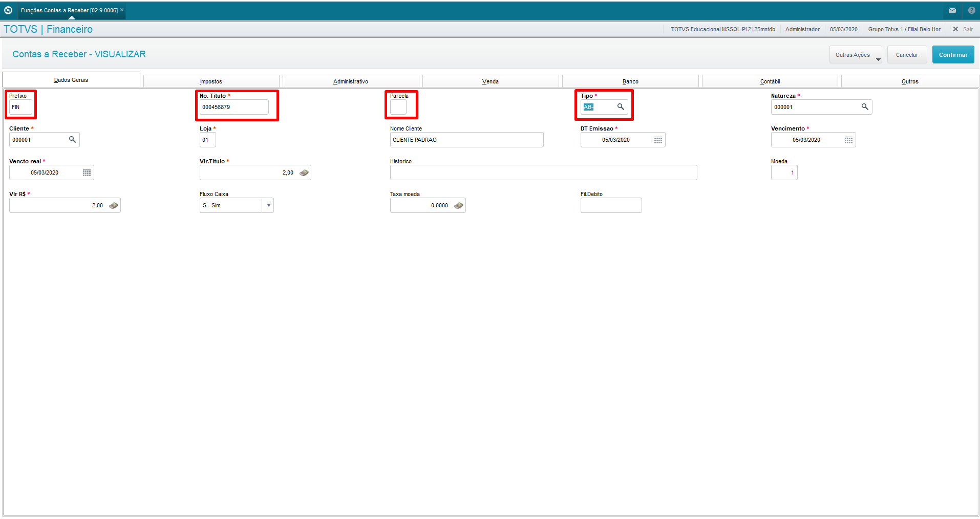980x519 pixels.
Task: Click the Fil.Debito input field
Action: click(x=611, y=205)
